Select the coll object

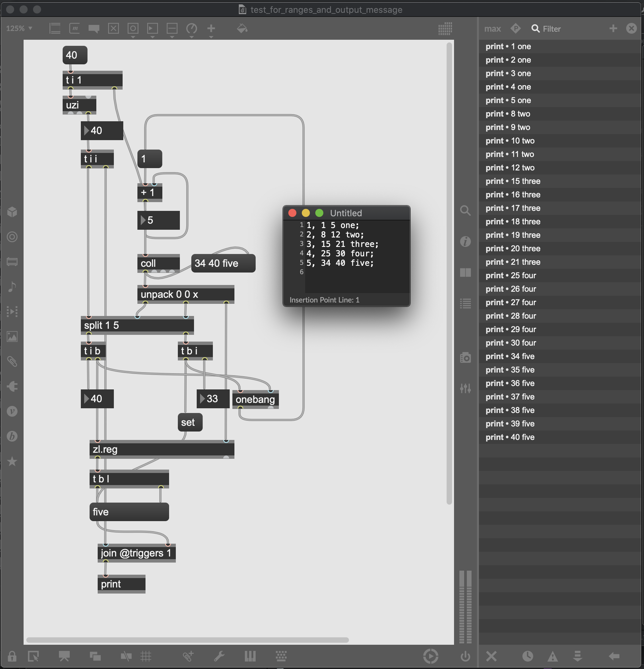pos(158,263)
